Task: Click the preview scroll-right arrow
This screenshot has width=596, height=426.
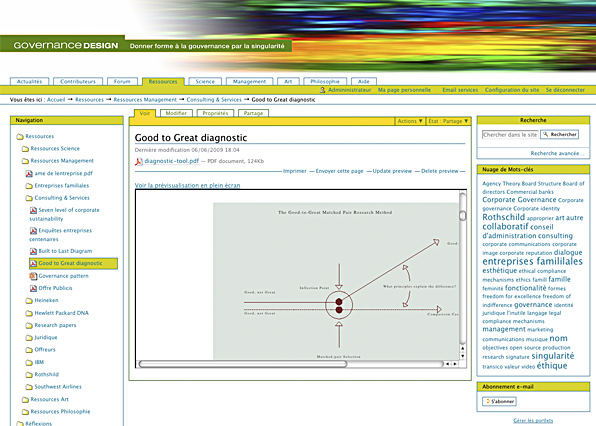Action: 455,364
